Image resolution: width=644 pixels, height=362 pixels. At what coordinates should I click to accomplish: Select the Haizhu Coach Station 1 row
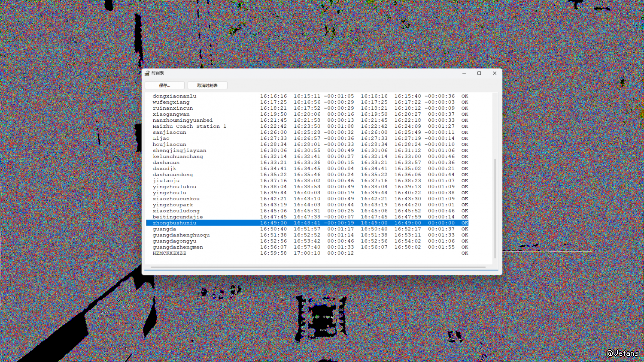point(307,126)
